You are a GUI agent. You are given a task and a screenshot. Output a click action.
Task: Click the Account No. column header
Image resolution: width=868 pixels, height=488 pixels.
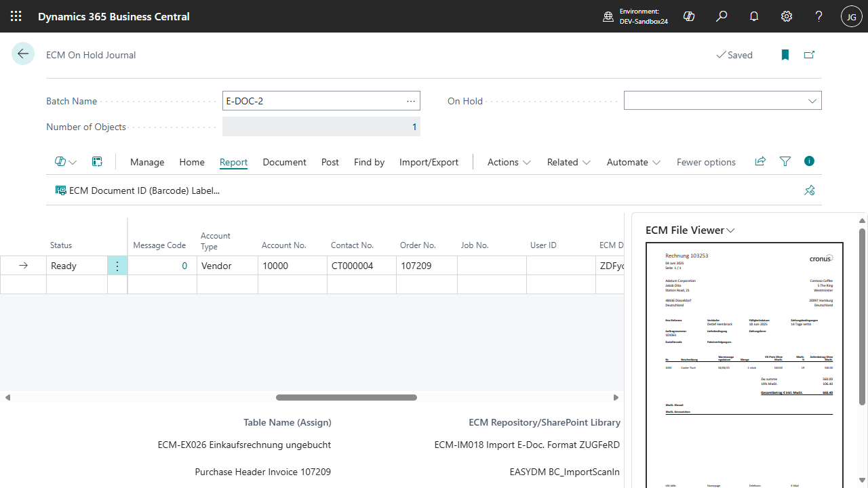click(284, 245)
